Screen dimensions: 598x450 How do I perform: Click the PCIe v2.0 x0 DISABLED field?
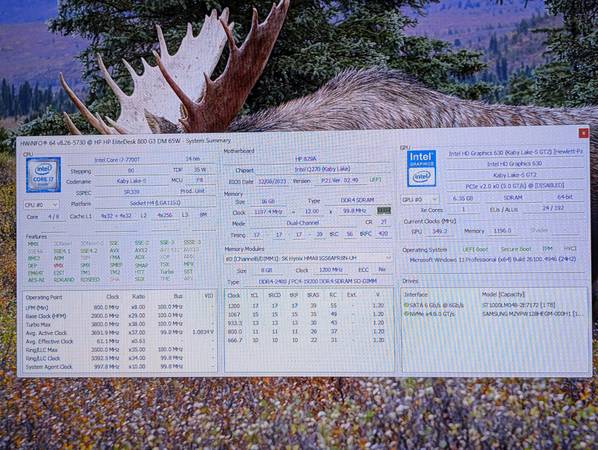(x=515, y=186)
